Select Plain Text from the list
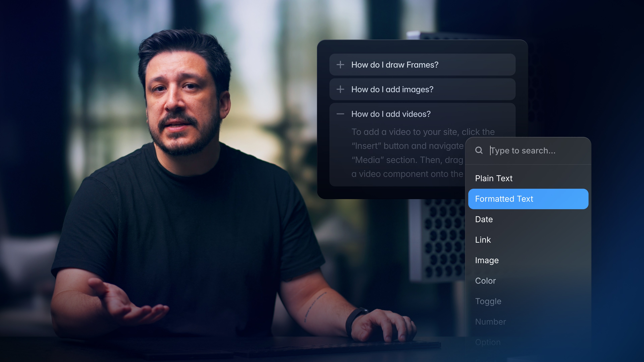 point(494,178)
